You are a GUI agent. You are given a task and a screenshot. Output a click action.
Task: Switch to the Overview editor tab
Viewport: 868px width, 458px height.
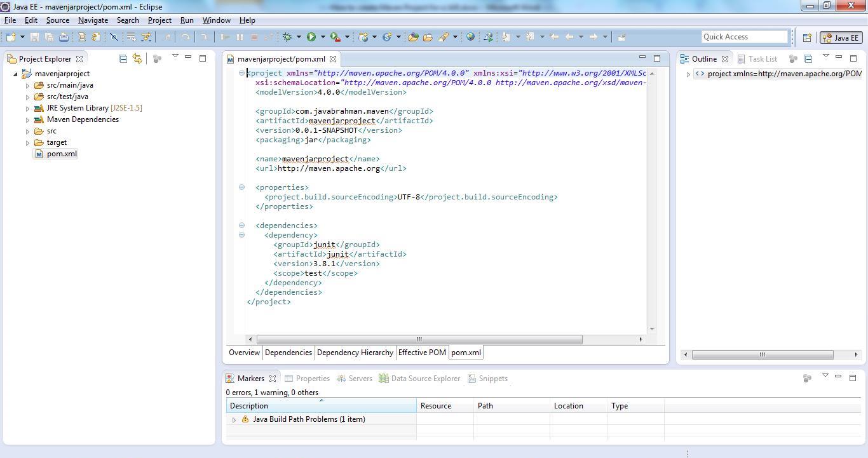coord(244,353)
